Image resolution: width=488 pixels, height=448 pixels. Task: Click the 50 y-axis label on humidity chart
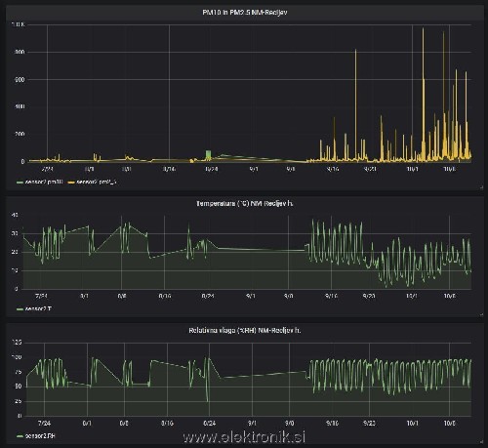coord(19,387)
